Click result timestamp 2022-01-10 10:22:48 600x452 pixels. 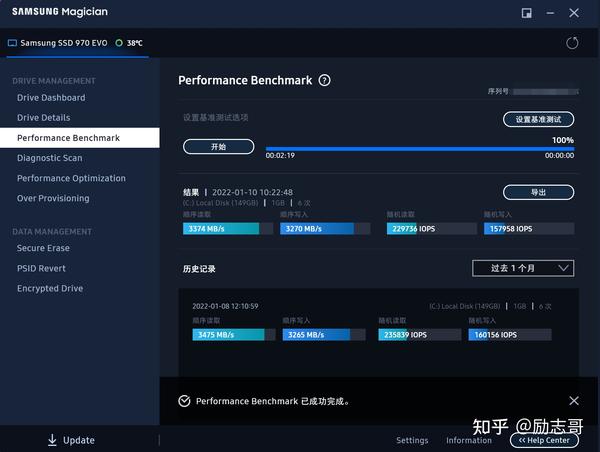point(252,192)
